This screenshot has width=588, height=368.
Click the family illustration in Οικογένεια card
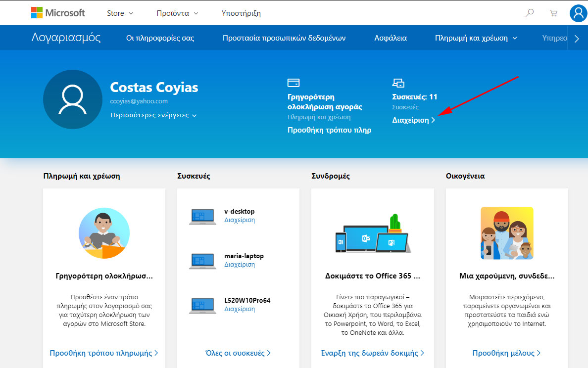point(507,233)
